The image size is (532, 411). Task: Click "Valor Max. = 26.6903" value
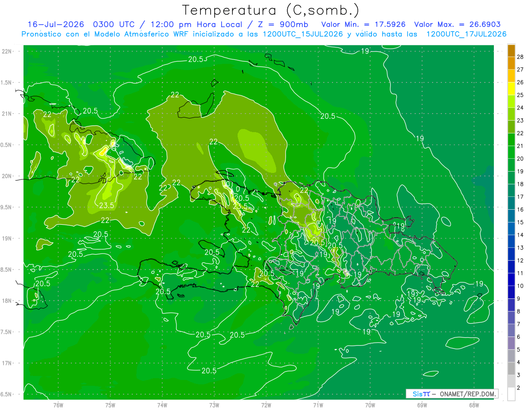coord(458,24)
